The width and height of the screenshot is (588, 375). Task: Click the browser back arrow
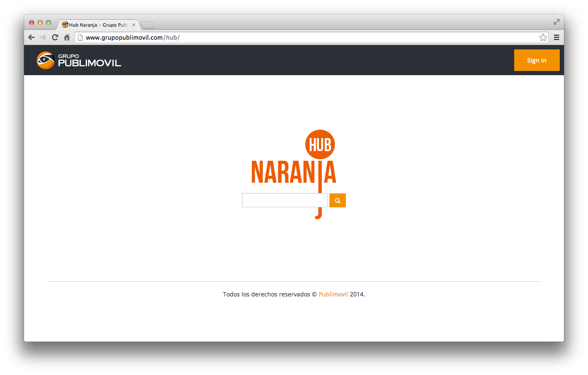[x=31, y=37]
